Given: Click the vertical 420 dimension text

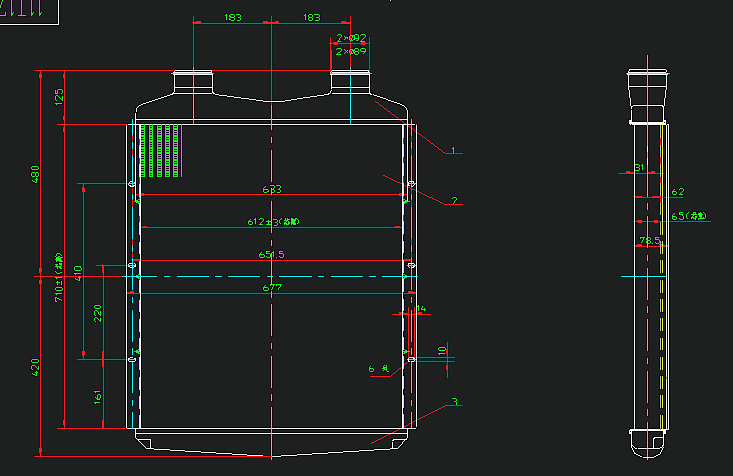Looking at the screenshot, I should pos(37,368).
